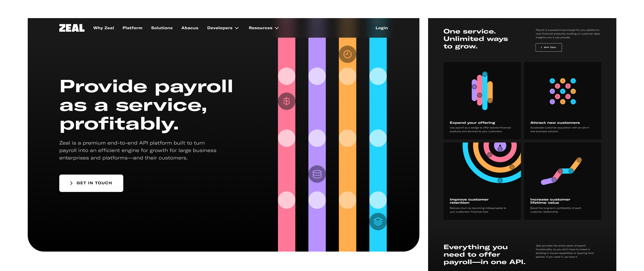This screenshot has width=644, height=271.
Task: Open the Expand your offering card
Action: coord(482,101)
